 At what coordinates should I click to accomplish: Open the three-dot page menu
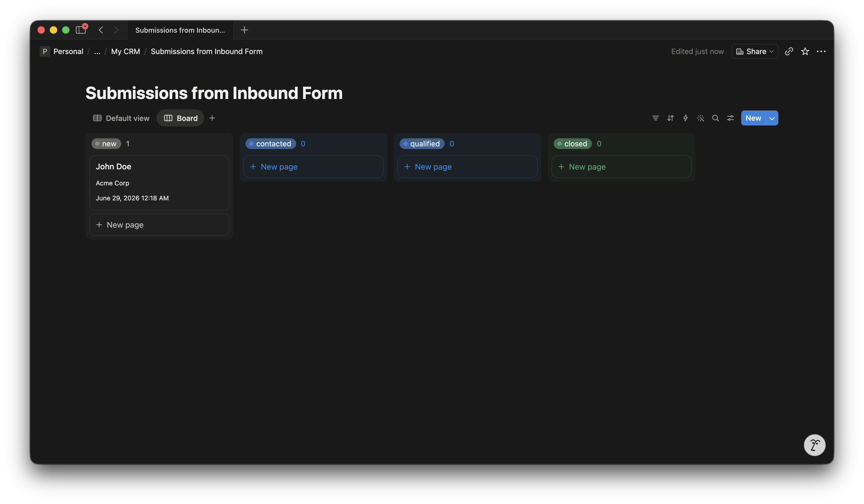[821, 51]
